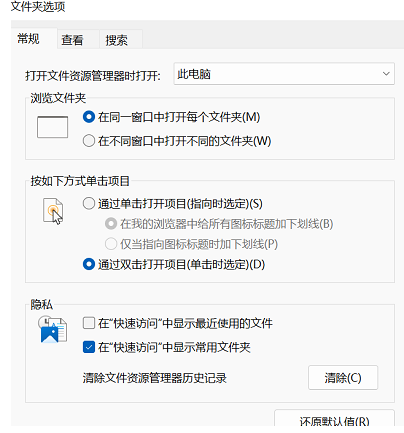
Task: Click the 文件夹选项 window title
Action: pyautogui.click(x=38, y=7)
